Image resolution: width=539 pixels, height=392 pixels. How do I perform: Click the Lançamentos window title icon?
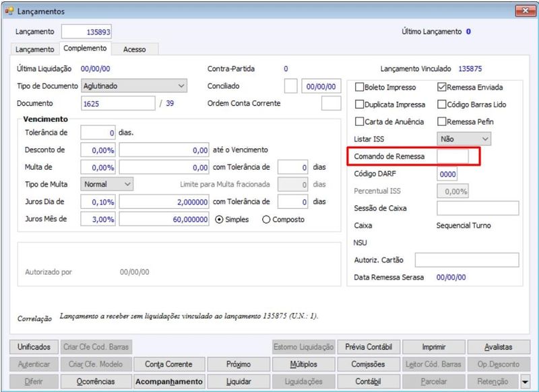point(9,11)
